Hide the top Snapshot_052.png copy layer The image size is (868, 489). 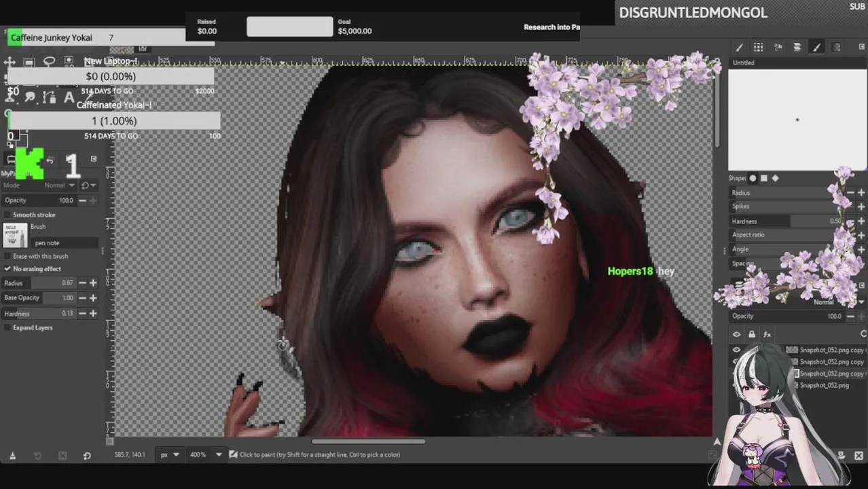(736, 350)
